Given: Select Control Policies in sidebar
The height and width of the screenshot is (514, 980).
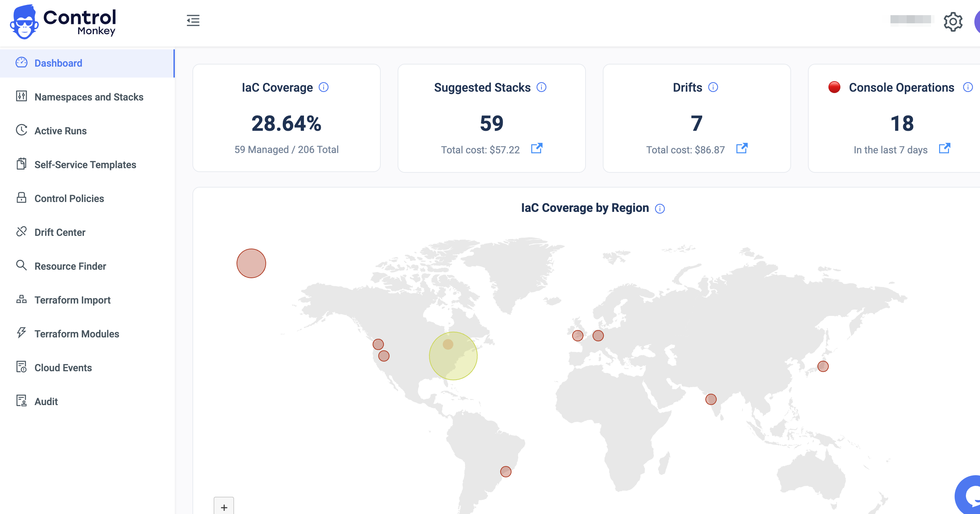Looking at the screenshot, I should [69, 198].
